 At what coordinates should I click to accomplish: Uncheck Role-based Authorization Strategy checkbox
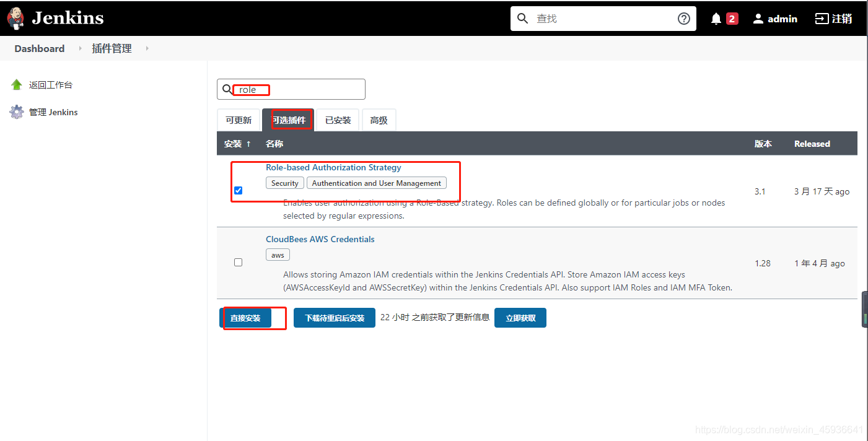(x=239, y=190)
